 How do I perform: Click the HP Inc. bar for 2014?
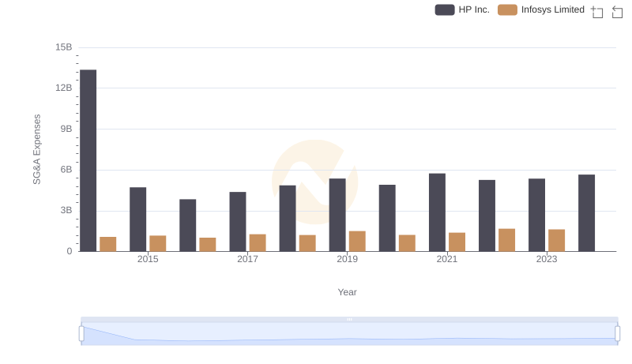pos(88,160)
